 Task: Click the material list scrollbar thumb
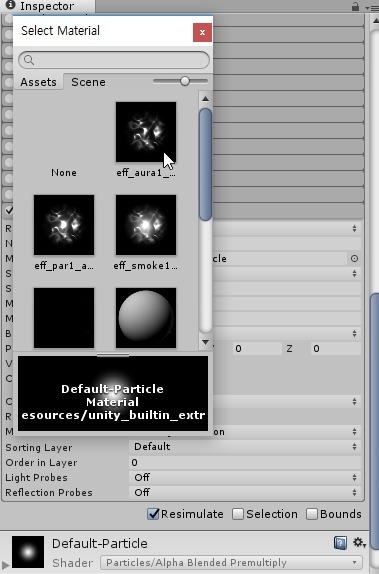pos(205,164)
